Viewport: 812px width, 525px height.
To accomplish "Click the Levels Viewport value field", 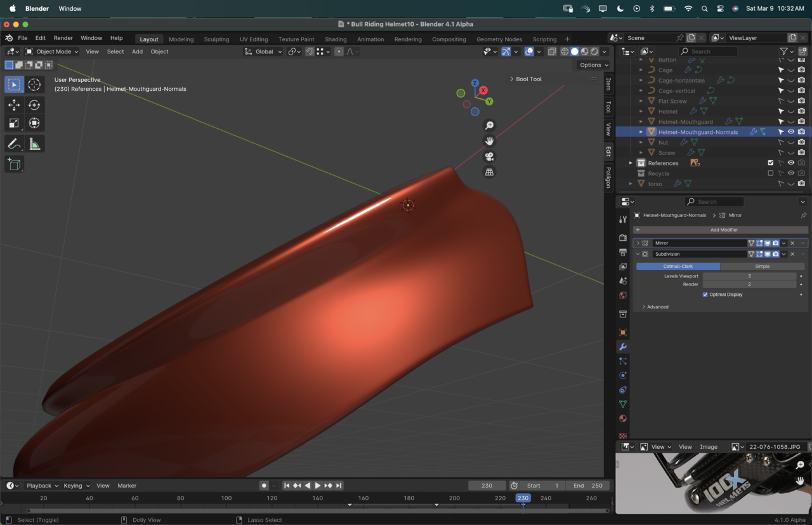I will (749, 276).
